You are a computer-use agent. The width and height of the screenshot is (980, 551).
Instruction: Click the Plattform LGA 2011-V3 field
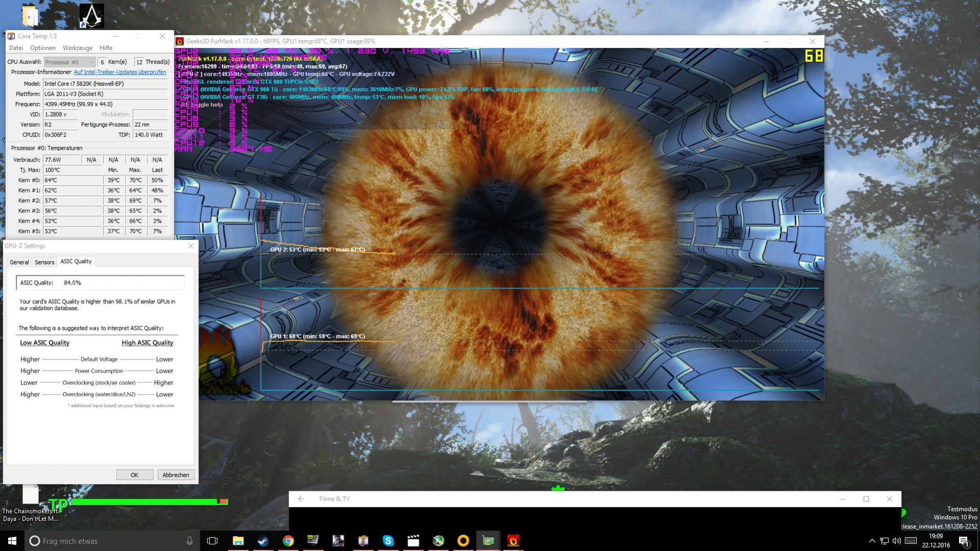click(105, 94)
